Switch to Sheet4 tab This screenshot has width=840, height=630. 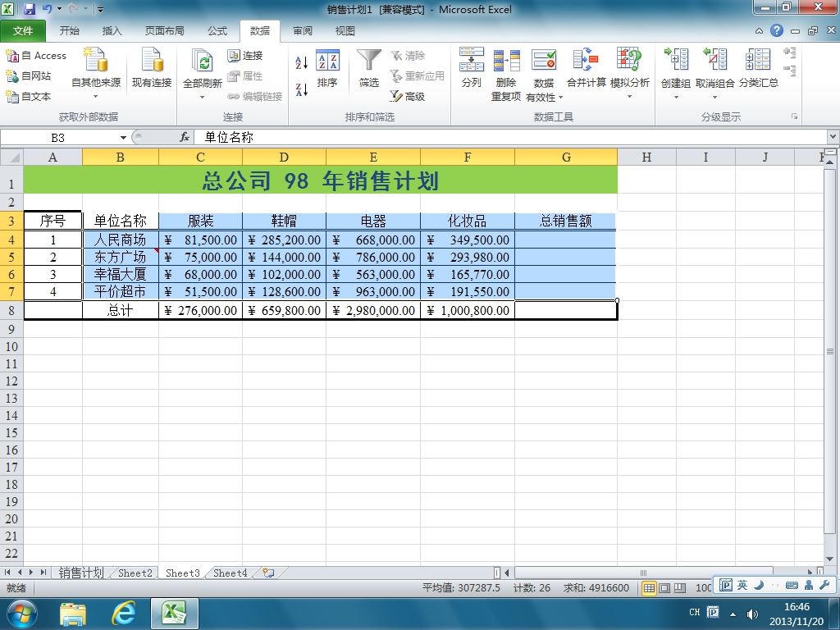(231, 573)
